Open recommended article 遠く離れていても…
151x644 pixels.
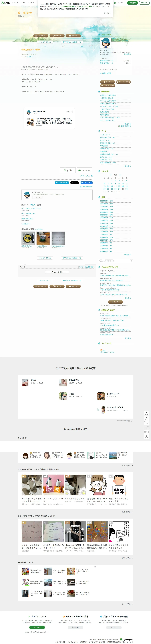114,393
